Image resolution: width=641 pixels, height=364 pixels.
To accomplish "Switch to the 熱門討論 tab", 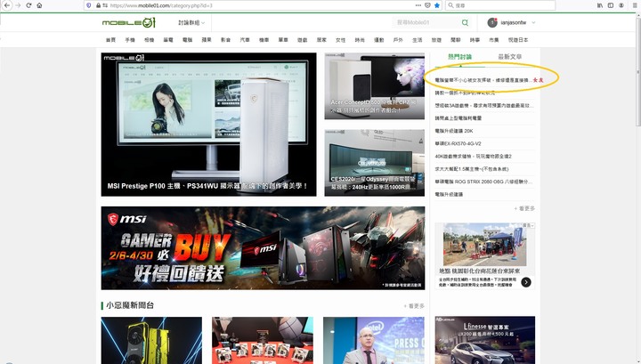I will (x=460, y=57).
